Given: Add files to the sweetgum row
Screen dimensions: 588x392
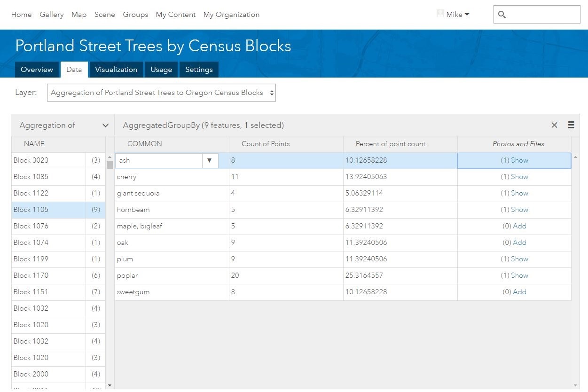Looking at the screenshot, I should tap(519, 292).
